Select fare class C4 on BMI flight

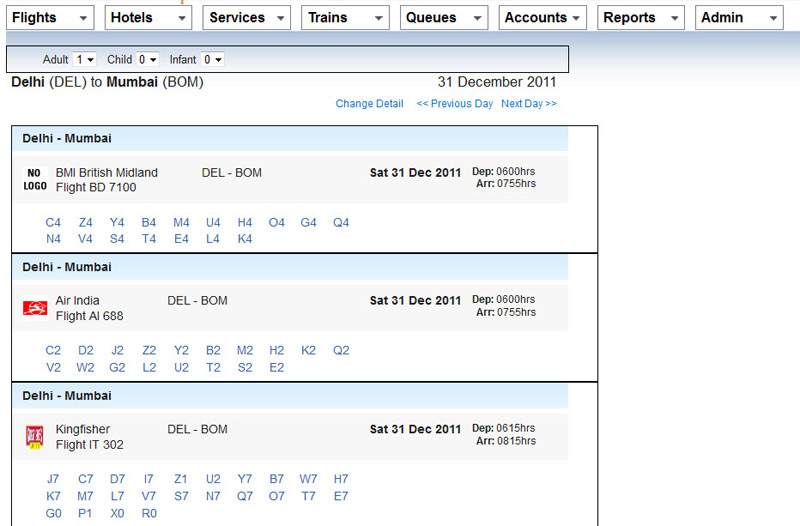(54, 223)
